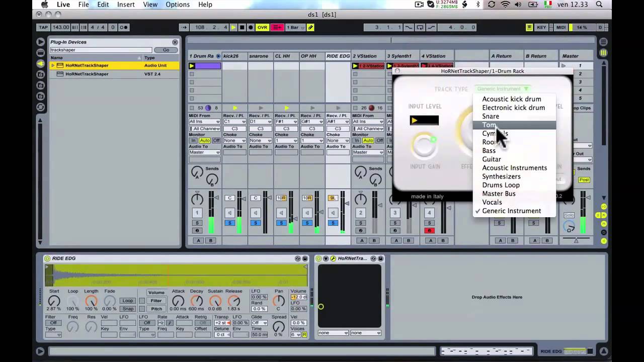The height and width of the screenshot is (362, 644).
Task: Open the Wi-Fi status menu
Action: click(x=505, y=5)
